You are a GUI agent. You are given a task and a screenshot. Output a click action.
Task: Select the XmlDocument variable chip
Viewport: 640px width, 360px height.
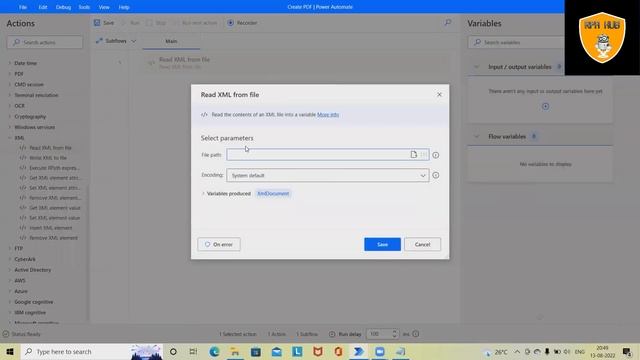273,193
